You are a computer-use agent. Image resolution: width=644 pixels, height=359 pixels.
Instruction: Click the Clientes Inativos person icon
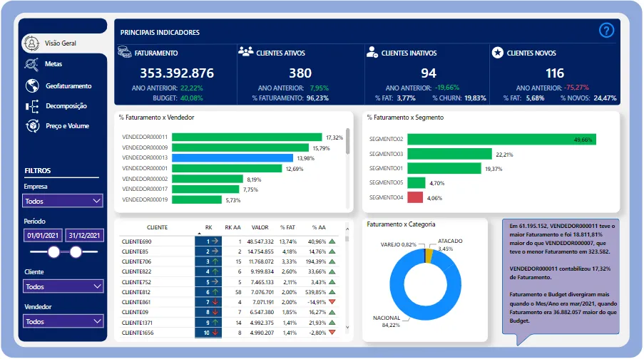372,52
